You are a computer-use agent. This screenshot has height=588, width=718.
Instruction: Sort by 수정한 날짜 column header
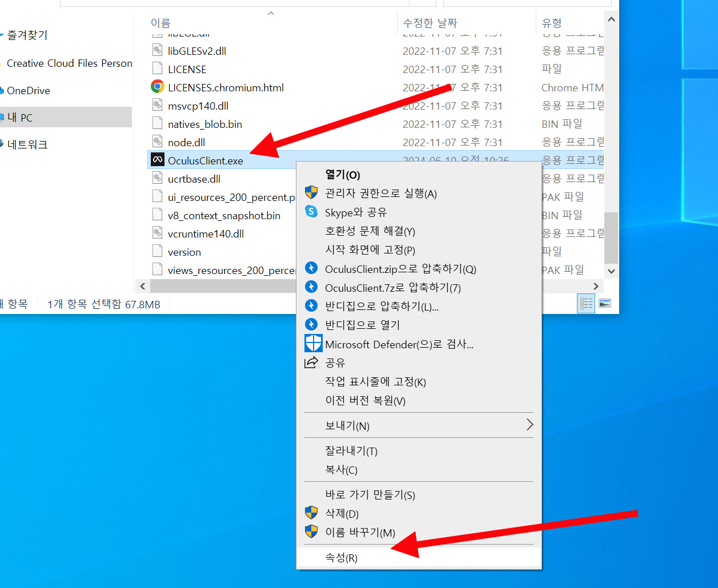(x=430, y=23)
